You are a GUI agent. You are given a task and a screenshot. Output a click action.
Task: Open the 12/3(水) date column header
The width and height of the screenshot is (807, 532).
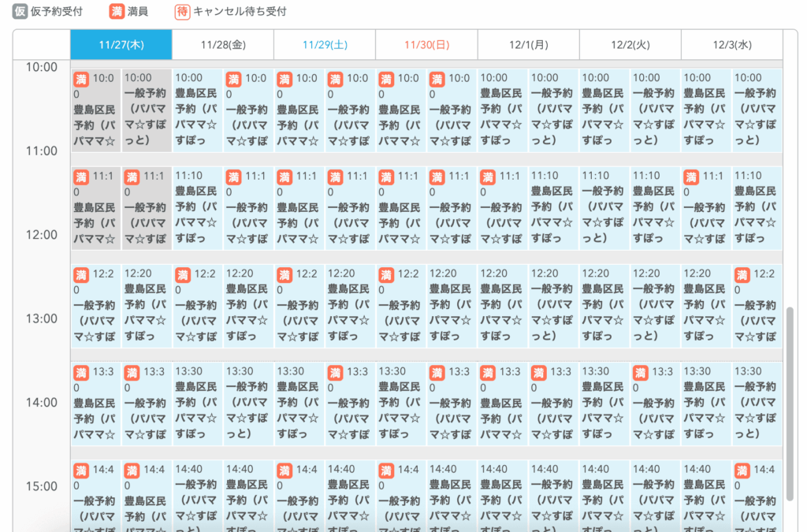731,45
